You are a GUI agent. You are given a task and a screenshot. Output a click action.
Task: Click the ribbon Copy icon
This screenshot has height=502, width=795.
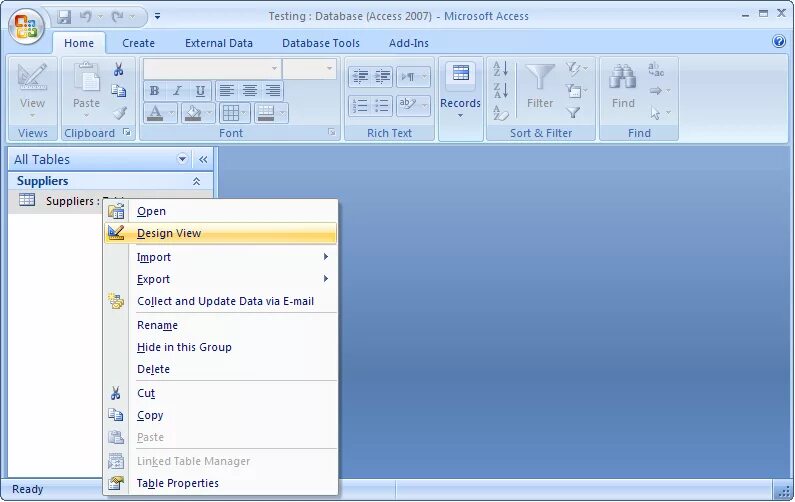click(x=119, y=91)
